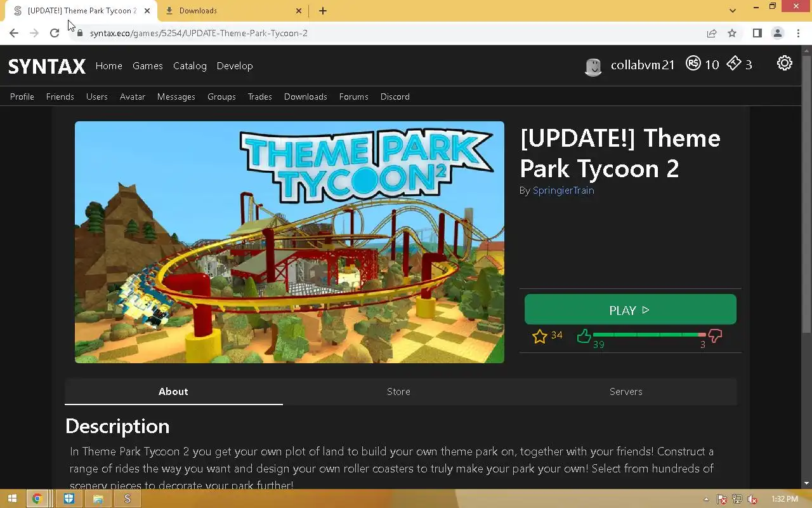Go to Profile in sub navigation

(22, 97)
